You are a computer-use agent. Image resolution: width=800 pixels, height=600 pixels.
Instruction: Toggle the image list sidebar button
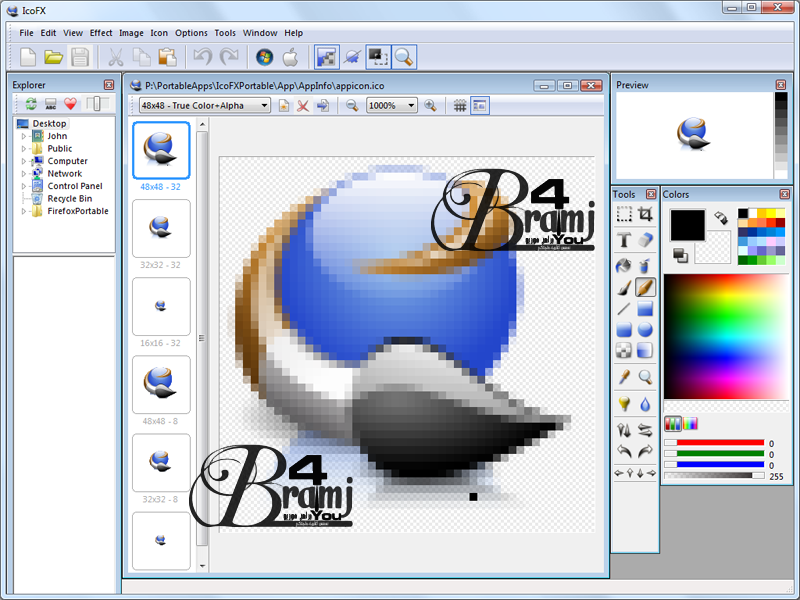[x=480, y=106]
